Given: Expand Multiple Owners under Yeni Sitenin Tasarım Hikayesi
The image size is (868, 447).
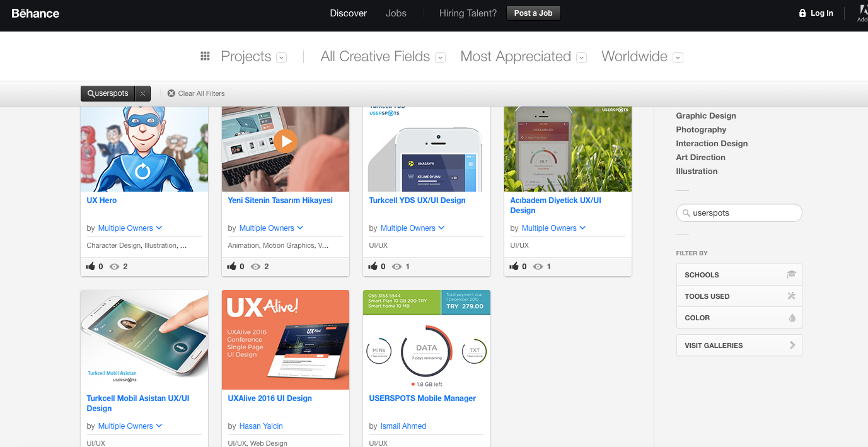Looking at the screenshot, I should [x=271, y=228].
